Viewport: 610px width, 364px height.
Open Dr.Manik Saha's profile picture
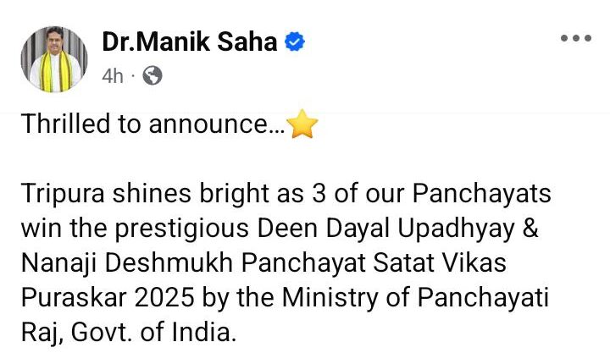point(53,58)
